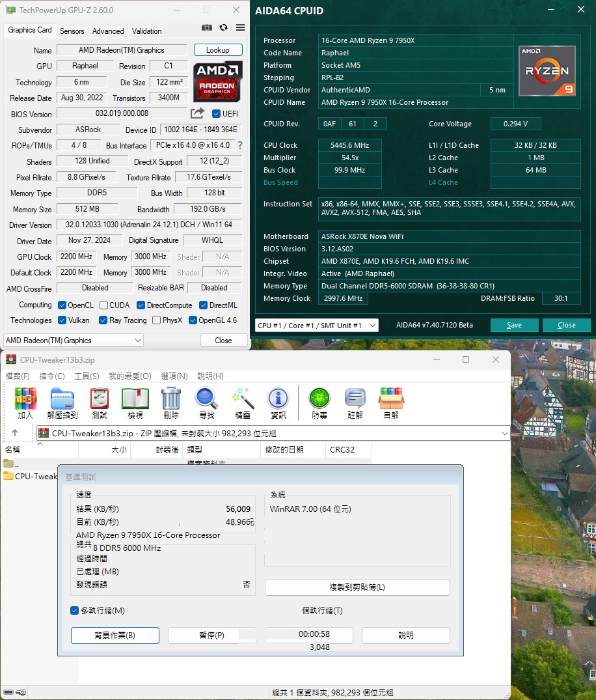
Task: Click the AMD Radeon Graphics logo
Action: coord(217,81)
